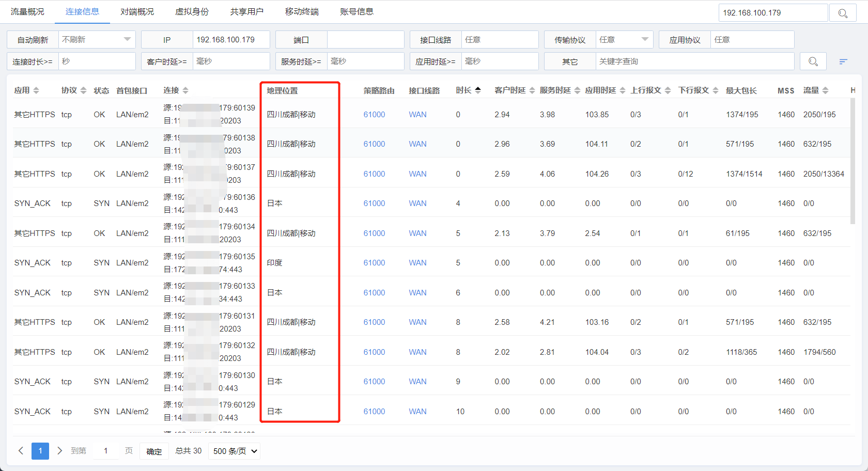Click the 0/12 downlink packet cell

(686, 174)
